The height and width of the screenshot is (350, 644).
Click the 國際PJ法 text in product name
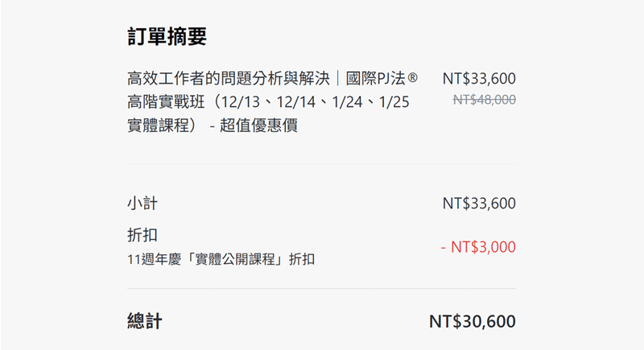[x=382, y=79]
